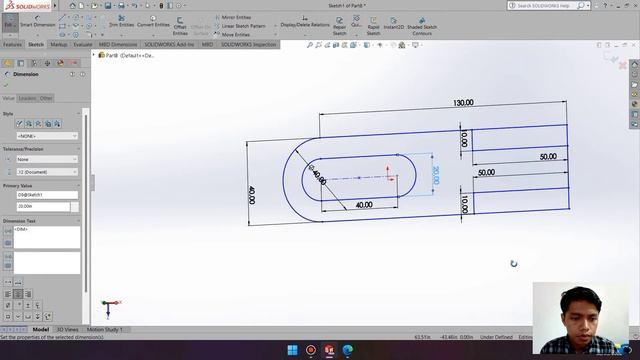Click the red record taskbar icon
640x360 pixels.
coord(311,350)
